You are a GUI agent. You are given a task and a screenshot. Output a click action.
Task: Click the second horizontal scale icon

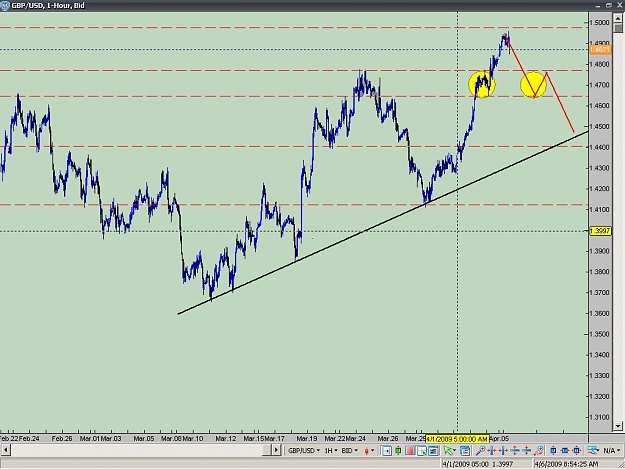tap(503, 451)
